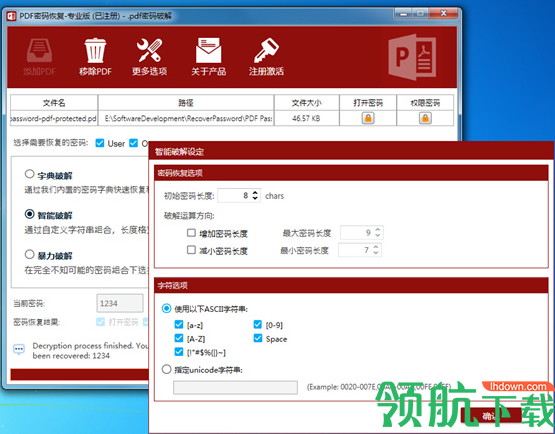The width and height of the screenshot is (555, 434).
Task: Click the 密码恢复选项 section header
Action: [351, 173]
